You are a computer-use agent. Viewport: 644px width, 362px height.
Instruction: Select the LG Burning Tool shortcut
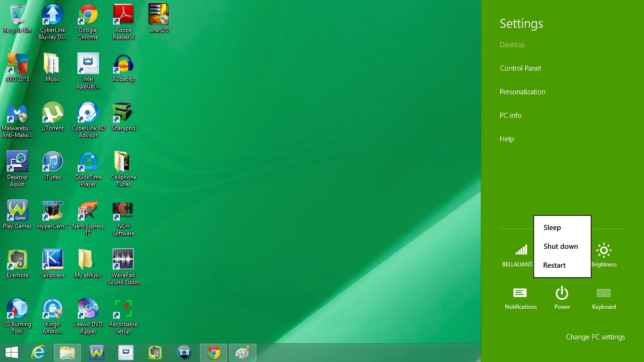click(17, 316)
